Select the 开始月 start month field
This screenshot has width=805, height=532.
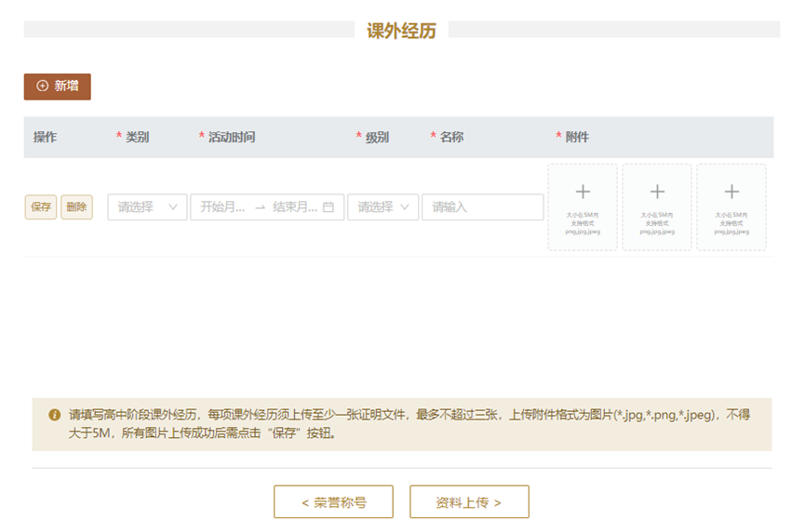click(223, 207)
